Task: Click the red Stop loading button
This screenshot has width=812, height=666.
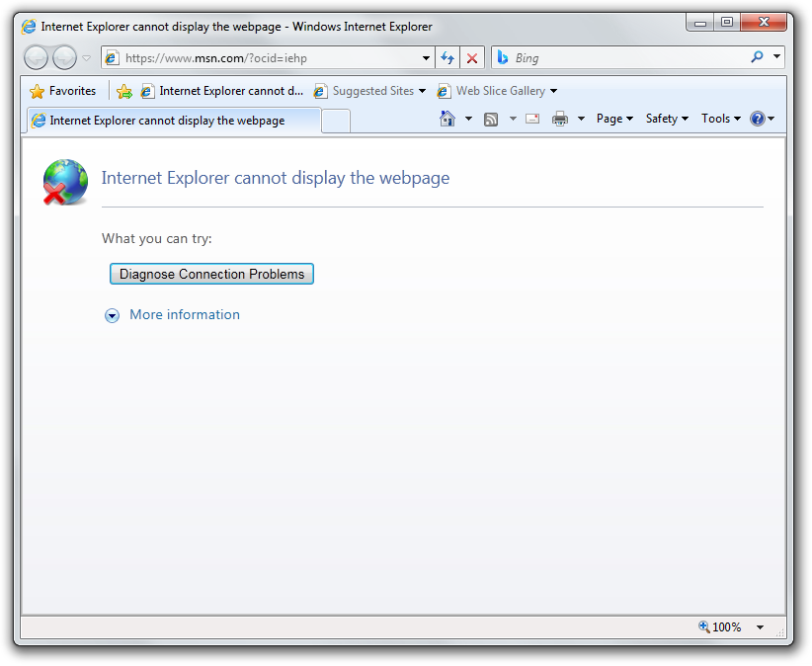Action: click(x=472, y=58)
